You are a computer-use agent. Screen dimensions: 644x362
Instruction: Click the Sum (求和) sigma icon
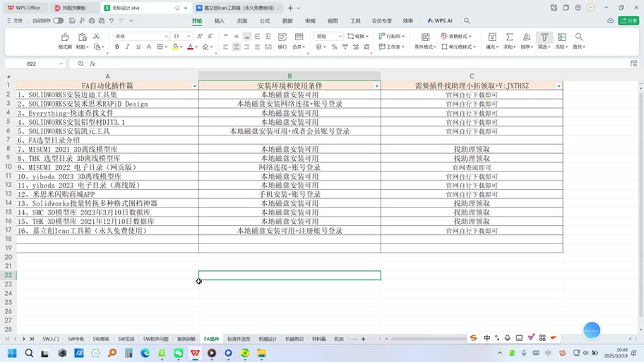(x=509, y=37)
